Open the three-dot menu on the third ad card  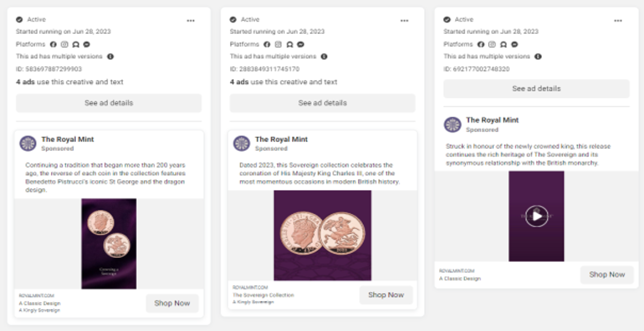tap(618, 21)
